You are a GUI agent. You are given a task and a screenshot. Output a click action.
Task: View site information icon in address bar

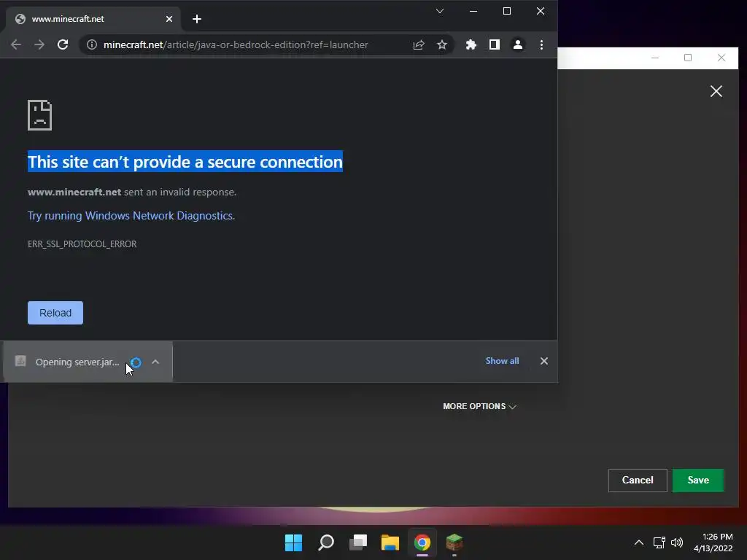91,44
